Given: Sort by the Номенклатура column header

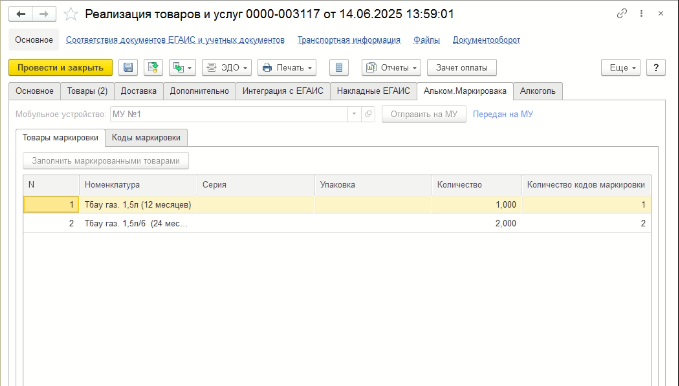Looking at the screenshot, I should pyautogui.click(x=138, y=185).
